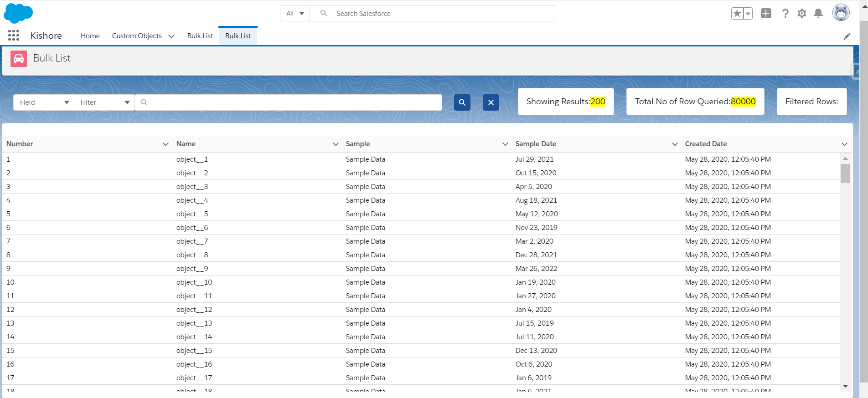
Task: Click the Kishore app name
Action: [46, 36]
